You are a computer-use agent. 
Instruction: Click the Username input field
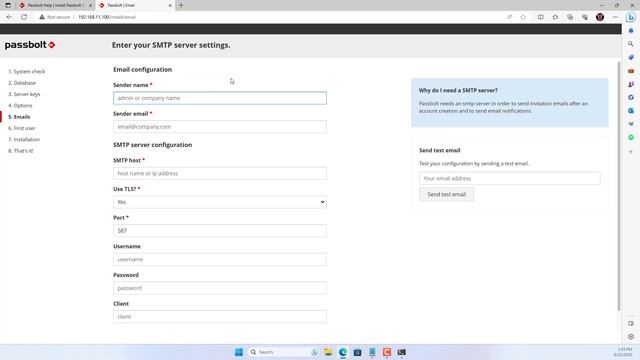click(x=220, y=259)
